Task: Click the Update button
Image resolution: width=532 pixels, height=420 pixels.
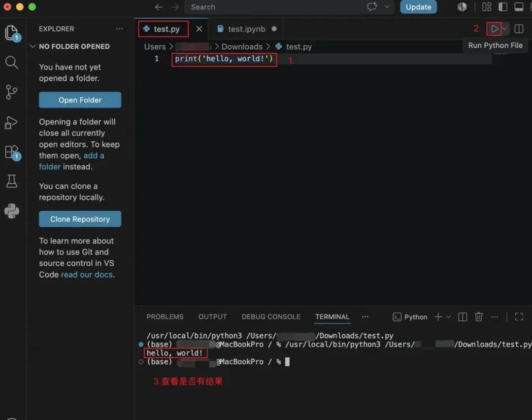Action: click(x=418, y=7)
